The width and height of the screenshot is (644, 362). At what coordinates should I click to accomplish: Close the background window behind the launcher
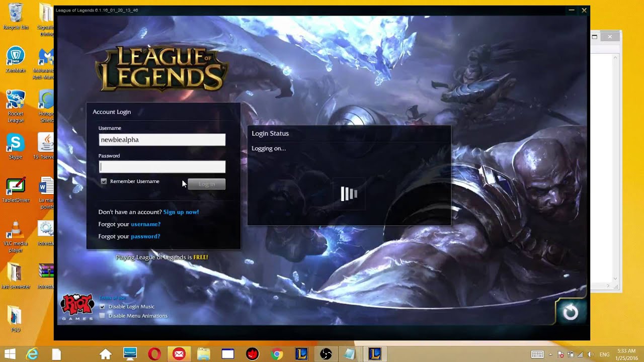tap(610, 37)
